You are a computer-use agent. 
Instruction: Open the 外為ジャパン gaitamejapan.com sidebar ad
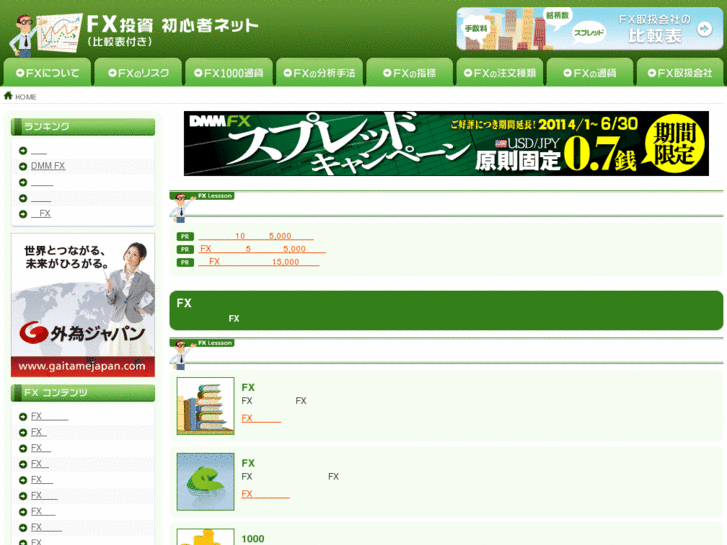click(x=83, y=305)
